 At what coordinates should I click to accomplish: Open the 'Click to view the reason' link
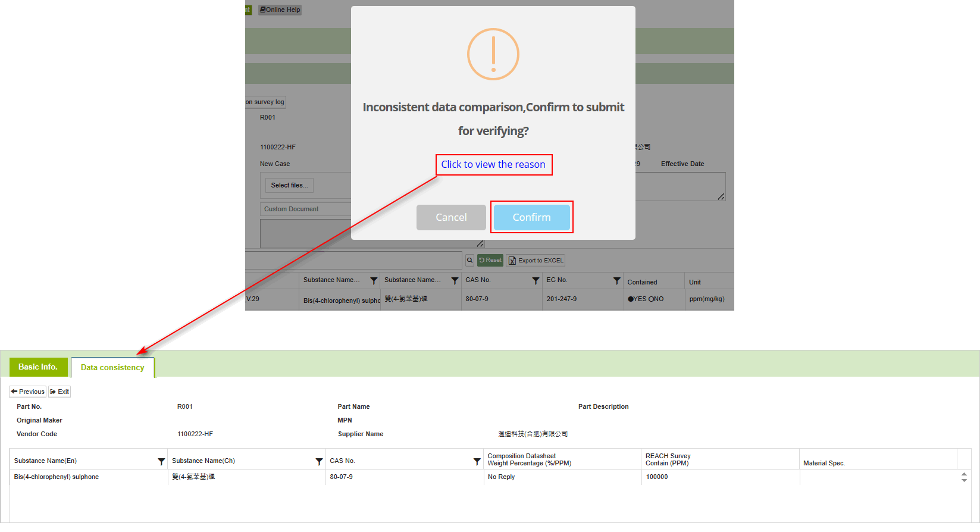(x=493, y=164)
